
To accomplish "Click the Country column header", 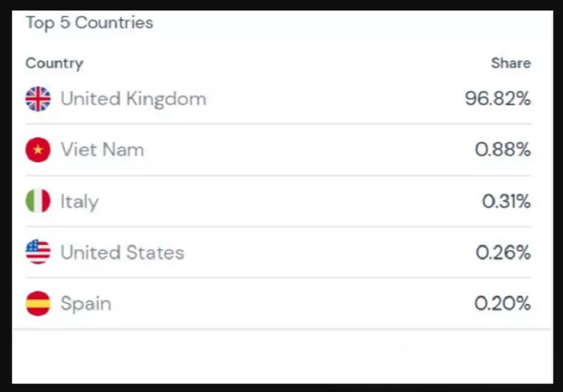I will click(x=55, y=64).
